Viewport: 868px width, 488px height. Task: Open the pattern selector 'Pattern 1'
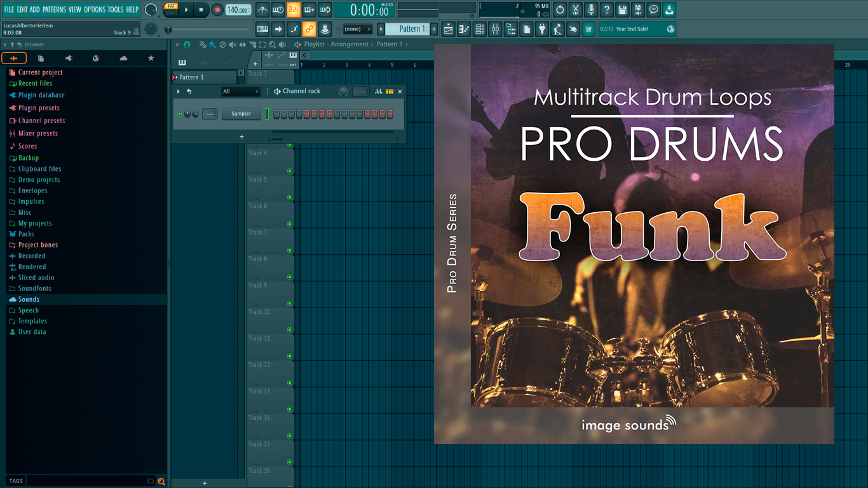tap(409, 29)
